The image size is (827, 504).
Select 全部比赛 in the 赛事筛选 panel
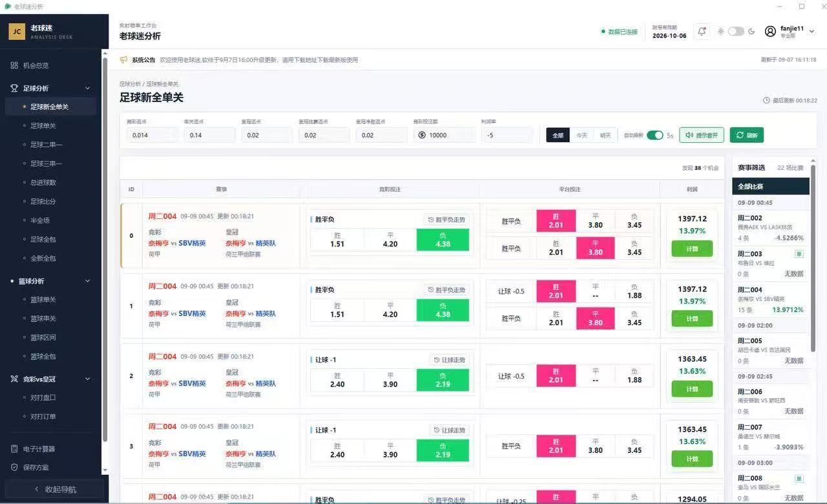click(771, 186)
